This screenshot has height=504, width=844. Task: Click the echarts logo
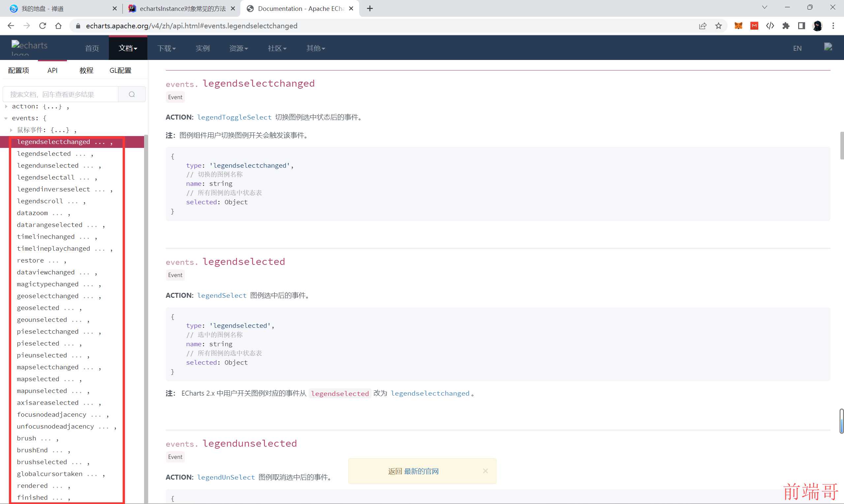tap(30, 48)
